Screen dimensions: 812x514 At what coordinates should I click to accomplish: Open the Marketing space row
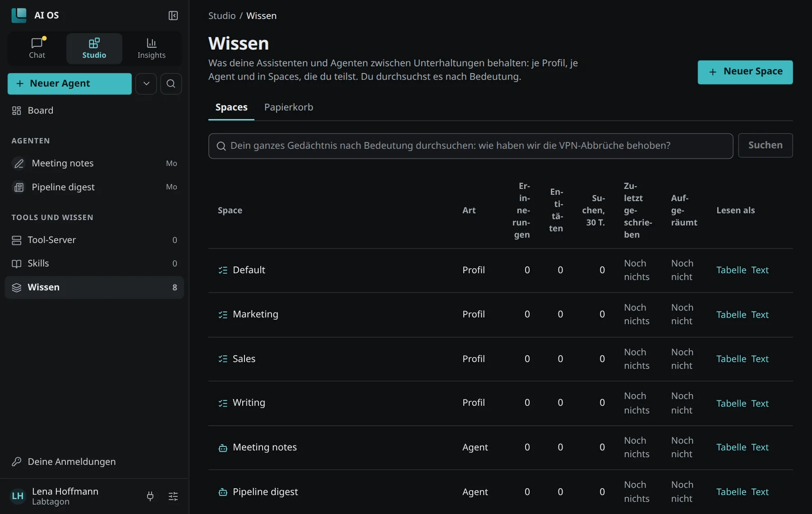(501, 315)
